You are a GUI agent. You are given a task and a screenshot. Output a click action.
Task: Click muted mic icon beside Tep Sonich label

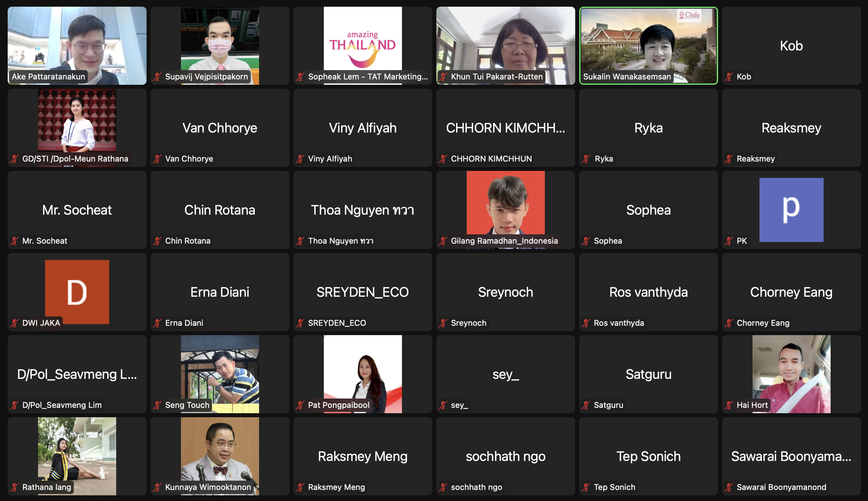(x=586, y=487)
